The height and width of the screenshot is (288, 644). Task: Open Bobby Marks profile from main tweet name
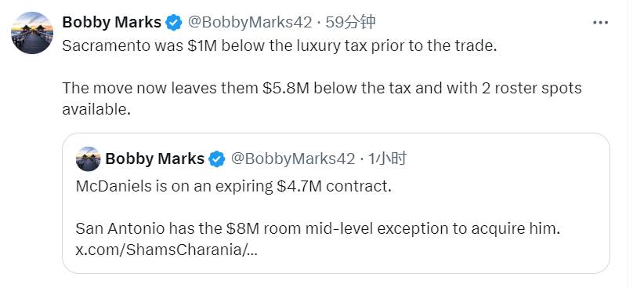point(112,22)
